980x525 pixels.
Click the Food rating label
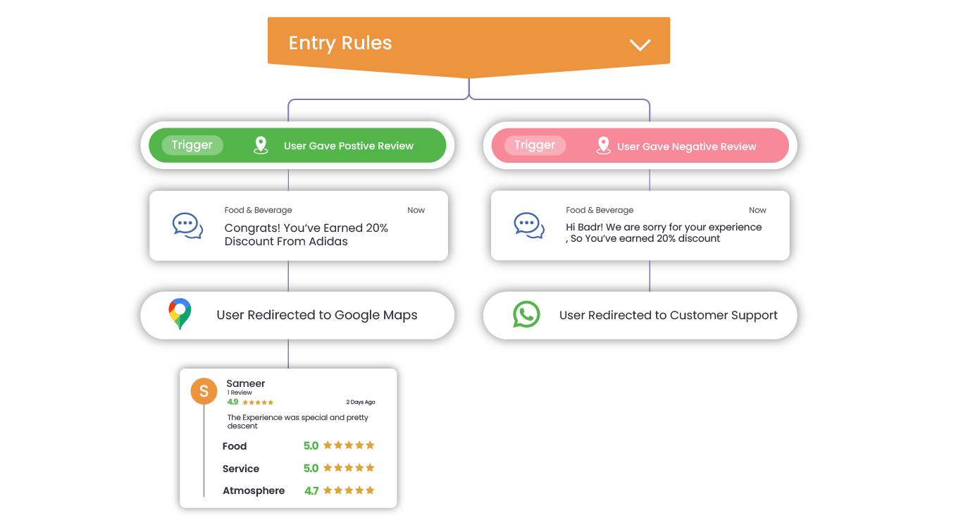235,446
